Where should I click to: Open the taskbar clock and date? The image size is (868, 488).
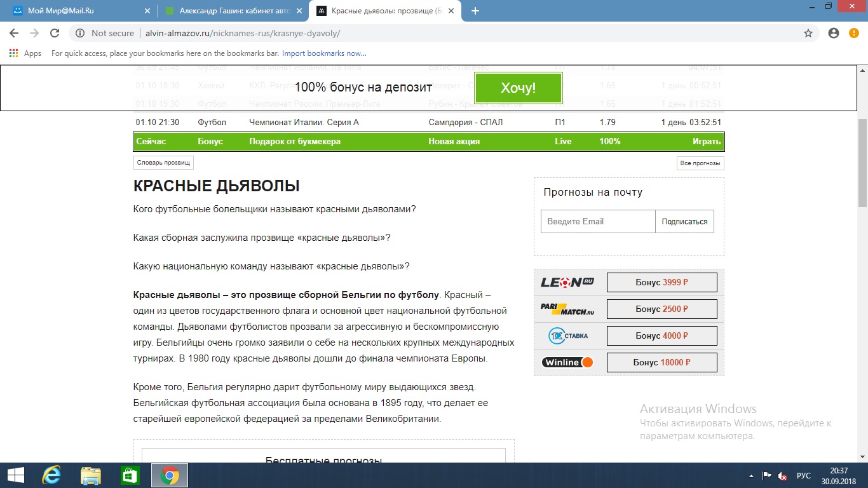pyautogui.click(x=839, y=475)
